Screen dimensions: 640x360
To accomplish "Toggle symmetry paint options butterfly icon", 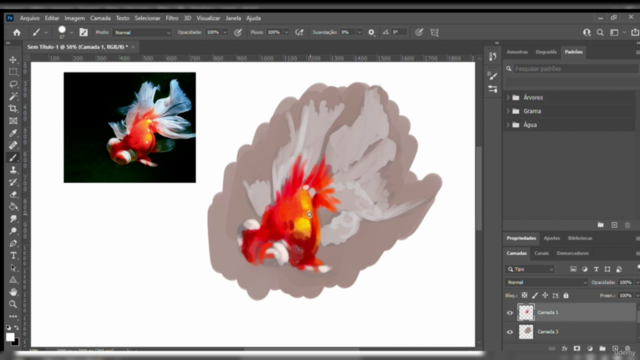I will (x=435, y=32).
